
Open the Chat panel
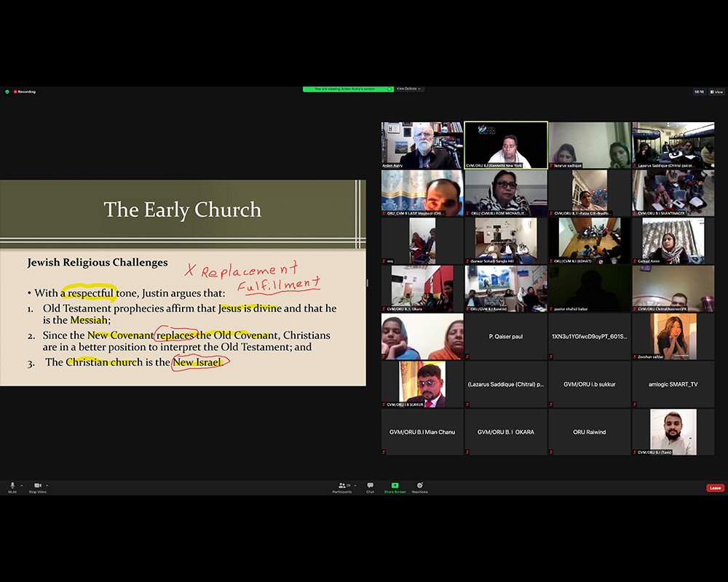(x=370, y=487)
